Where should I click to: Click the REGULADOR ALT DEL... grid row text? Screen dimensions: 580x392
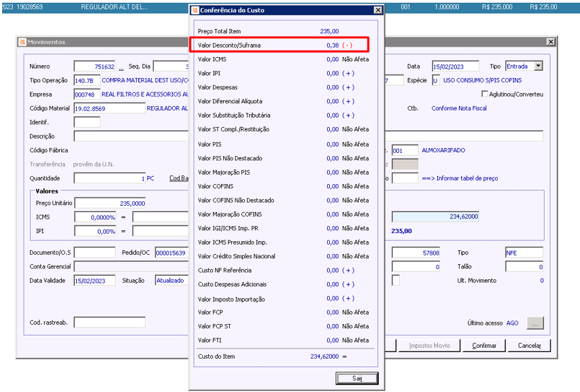click(114, 7)
